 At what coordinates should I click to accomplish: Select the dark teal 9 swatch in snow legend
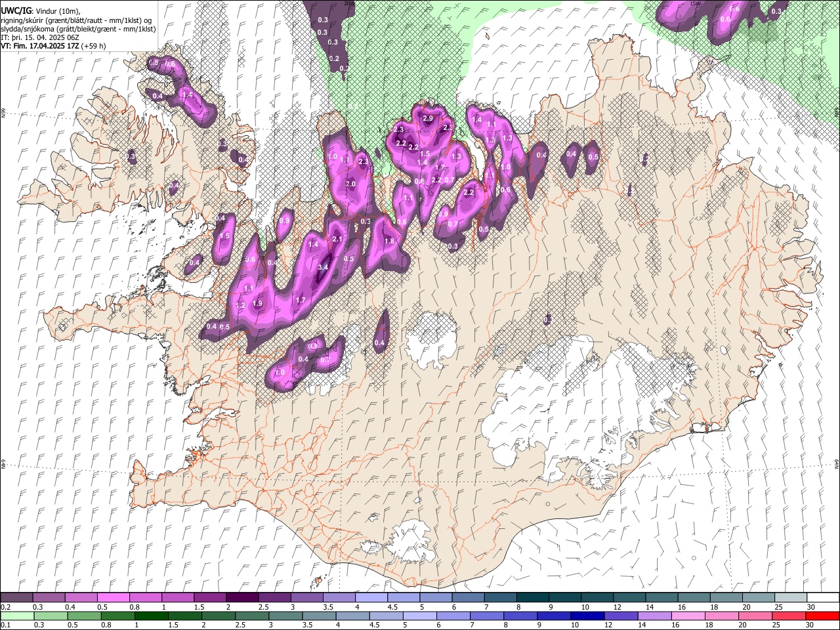564,598
